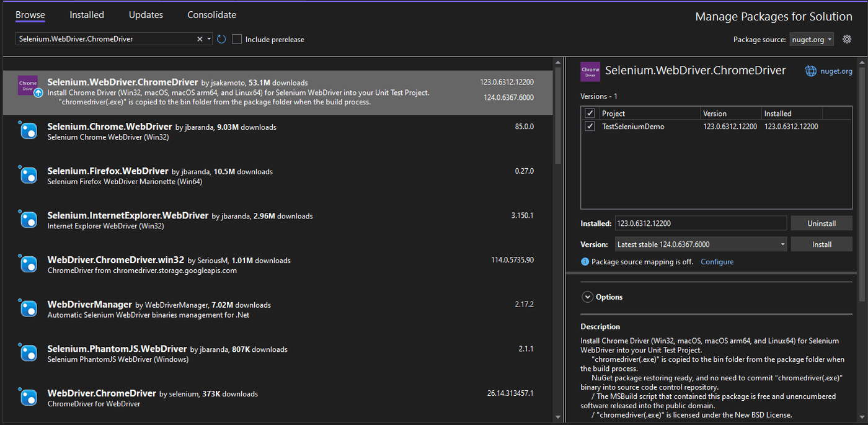
Task: Open the Package source dropdown
Action: (812, 39)
